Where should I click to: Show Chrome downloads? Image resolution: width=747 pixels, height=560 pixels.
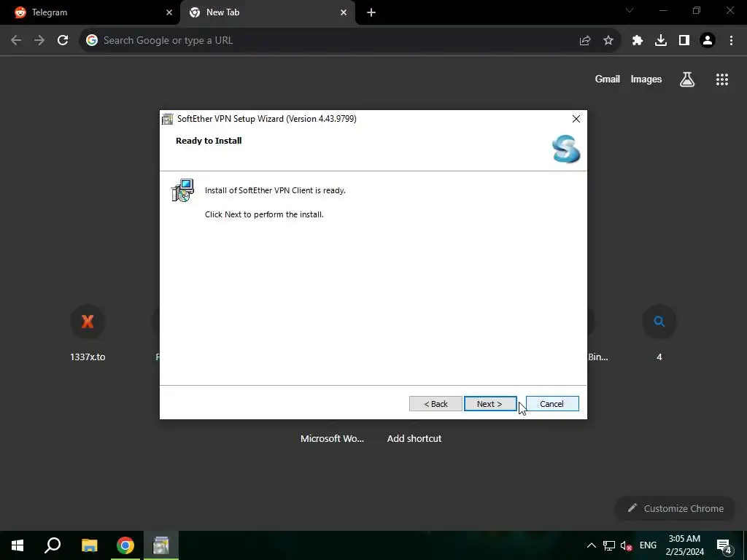coord(661,41)
